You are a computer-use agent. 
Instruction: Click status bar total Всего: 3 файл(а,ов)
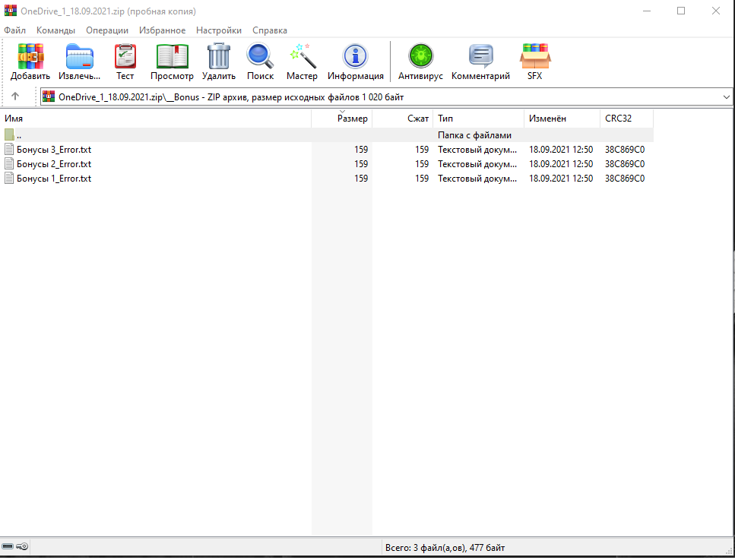click(x=445, y=547)
